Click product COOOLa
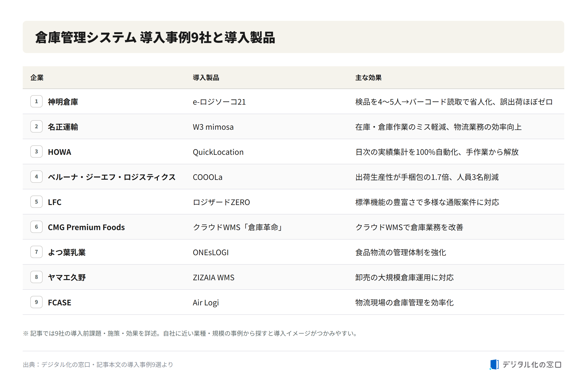This screenshot has height=392, width=587. click(x=208, y=177)
